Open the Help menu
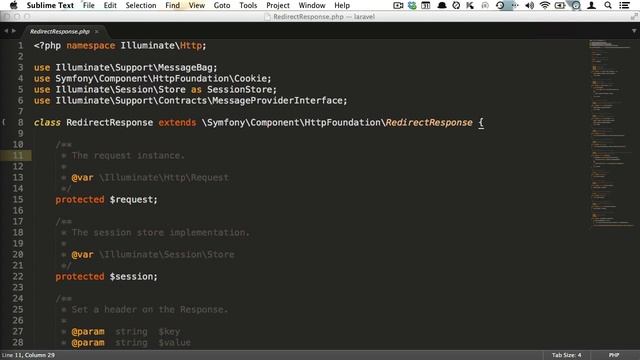 (342, 5)
